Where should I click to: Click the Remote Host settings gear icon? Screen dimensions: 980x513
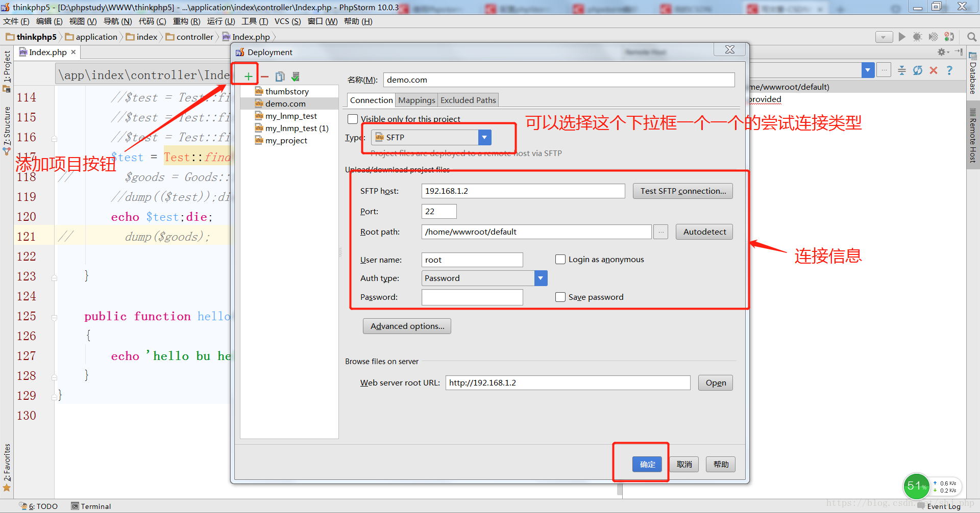(x=942, y=52)
